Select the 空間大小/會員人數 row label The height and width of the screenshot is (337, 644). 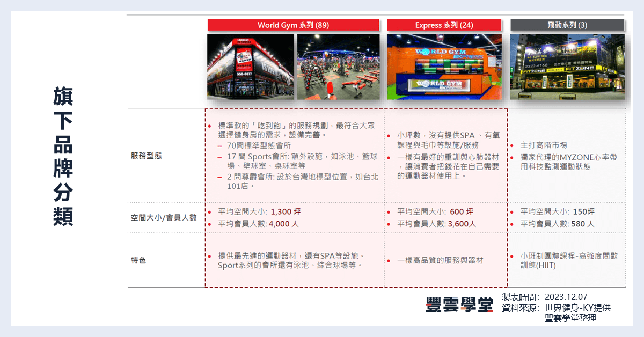tap(164, 218)
